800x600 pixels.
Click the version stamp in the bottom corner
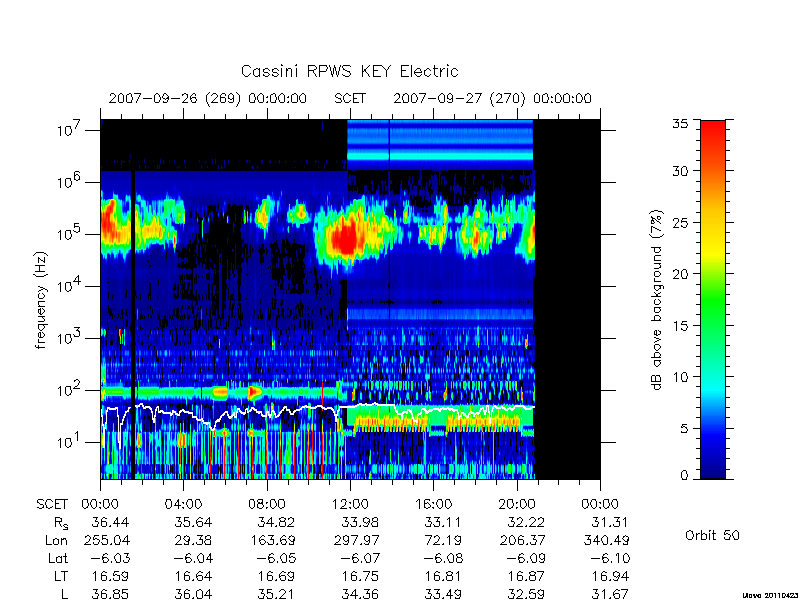pyautogui.click(x=771, y=595)
